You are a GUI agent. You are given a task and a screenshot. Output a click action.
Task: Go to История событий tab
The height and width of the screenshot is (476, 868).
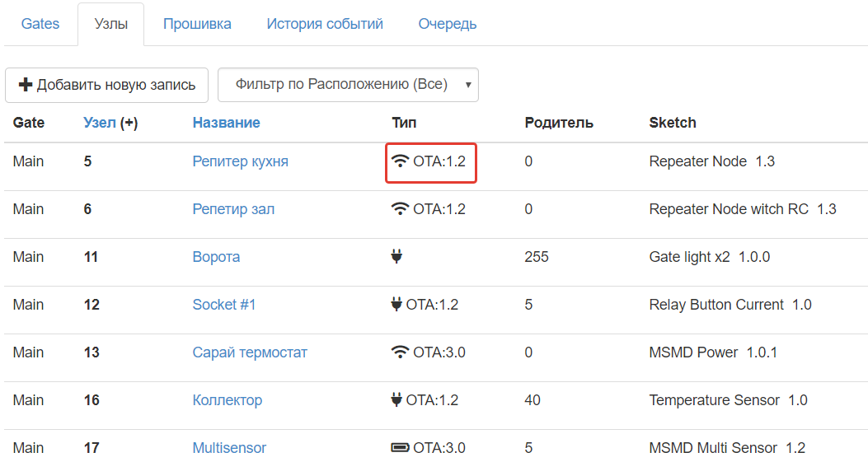[325, 24]
